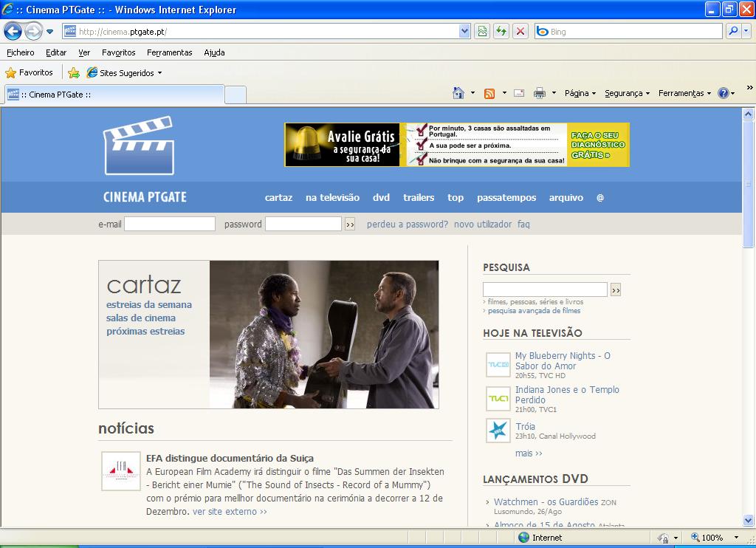
Task: Open the Editar menu
Action: 56,52
